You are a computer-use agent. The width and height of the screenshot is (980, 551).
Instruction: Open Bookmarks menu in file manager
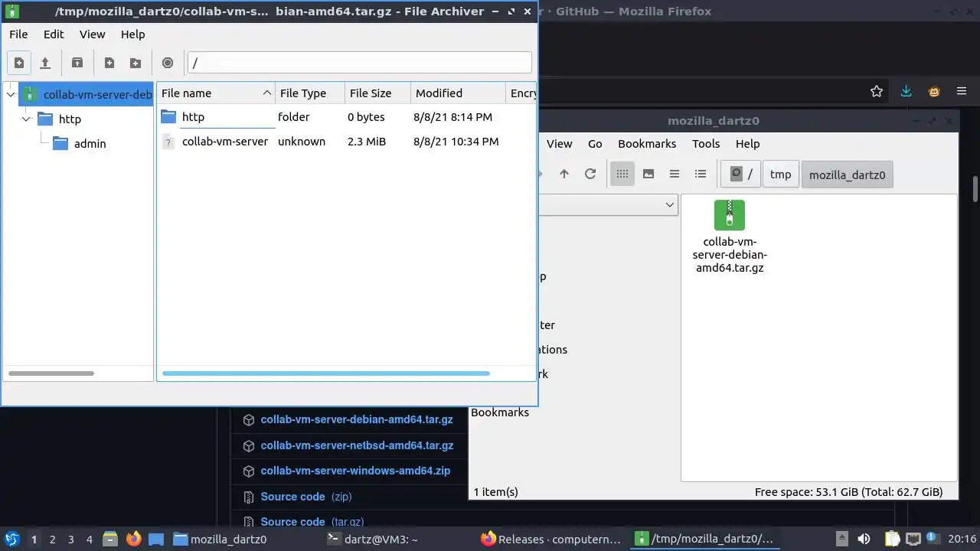(x=647, y=144)
